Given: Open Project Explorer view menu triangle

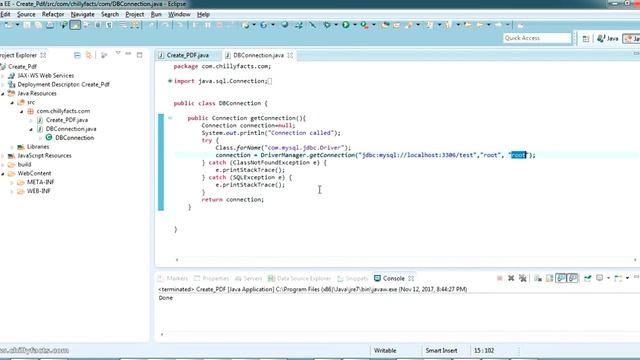Looking at the screenshot, I should 118,53.
